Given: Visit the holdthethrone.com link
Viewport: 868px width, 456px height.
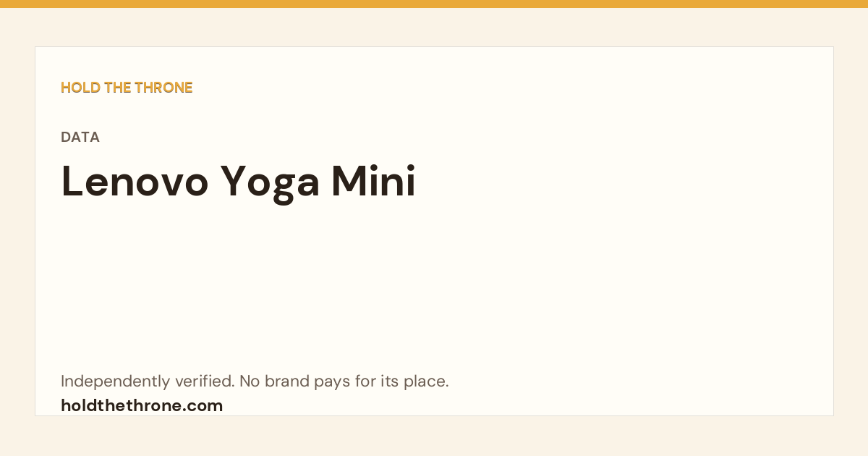Looking at the screenshot, I should (x=142, y=405).
